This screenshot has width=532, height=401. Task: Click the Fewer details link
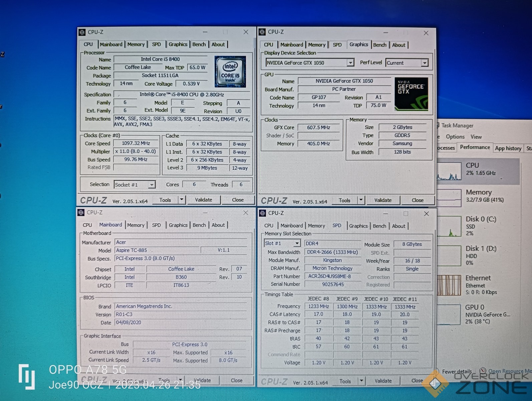coord(457,372)
